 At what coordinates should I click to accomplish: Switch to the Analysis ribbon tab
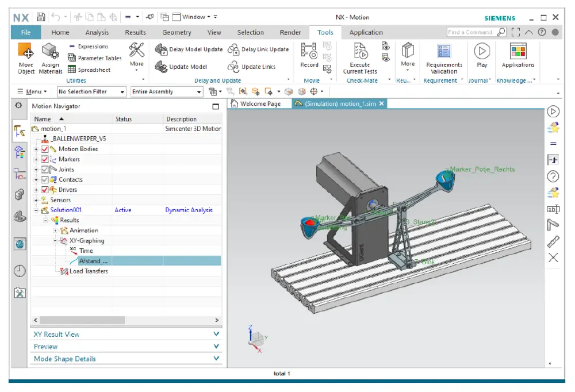coord(97,33)
